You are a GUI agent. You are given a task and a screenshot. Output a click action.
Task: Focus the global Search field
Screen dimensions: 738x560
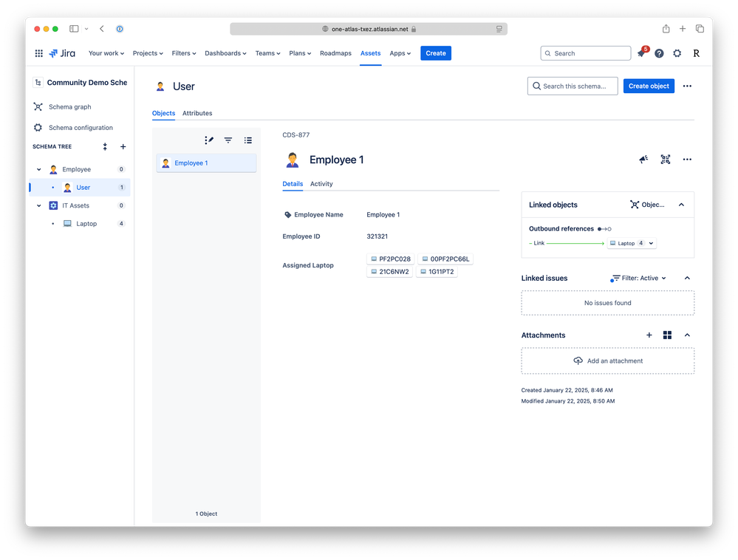[586, 53]
